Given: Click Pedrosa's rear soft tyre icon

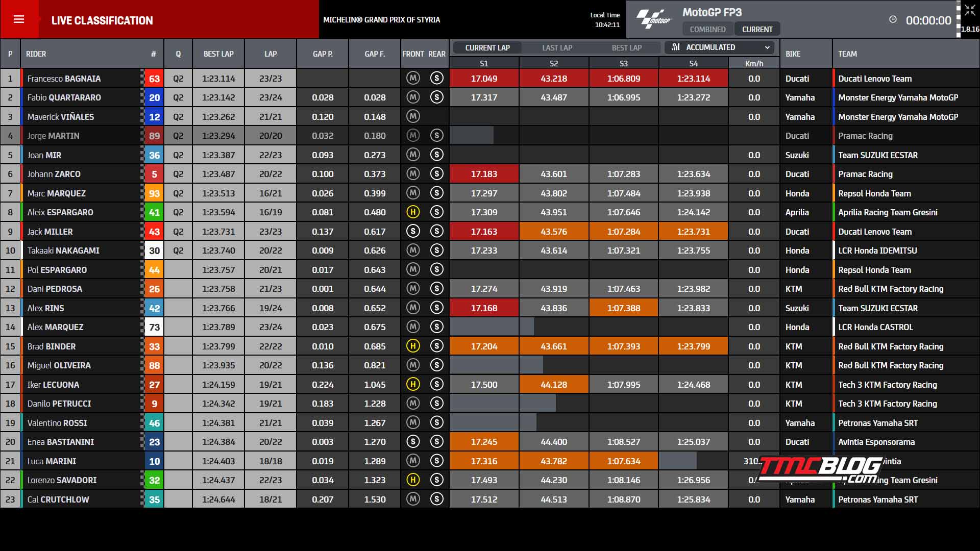Looking at the screenshot, I should tap(436, 288).
